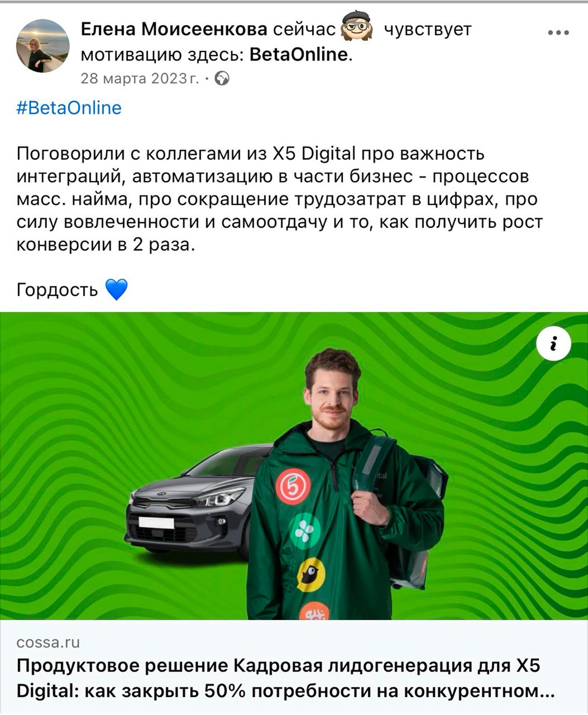Open the cossa.ru source domain label
This screenshot has height=715, width=588.
49,642
